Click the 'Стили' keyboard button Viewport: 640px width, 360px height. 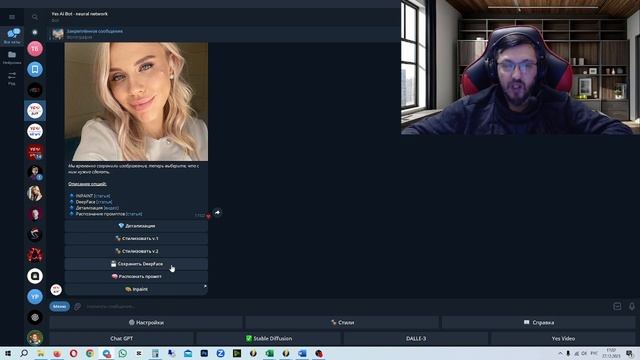[x=342, y=322]
